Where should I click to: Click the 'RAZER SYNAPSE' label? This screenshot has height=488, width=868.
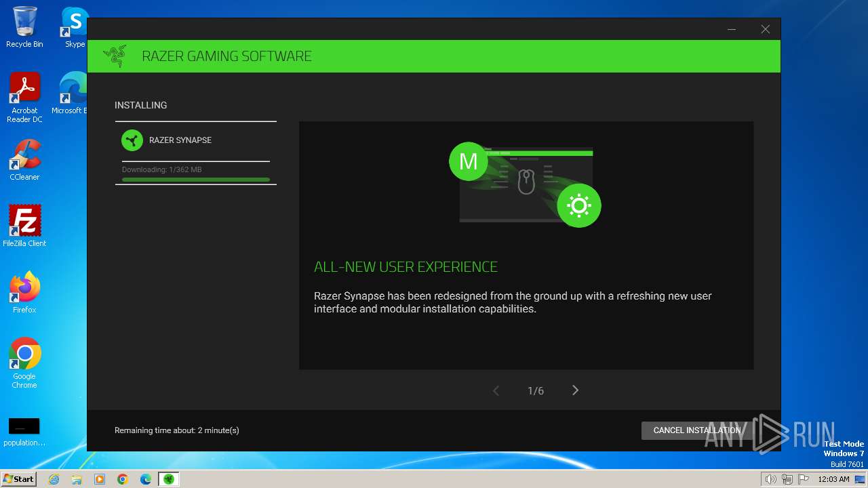[180, 140]
